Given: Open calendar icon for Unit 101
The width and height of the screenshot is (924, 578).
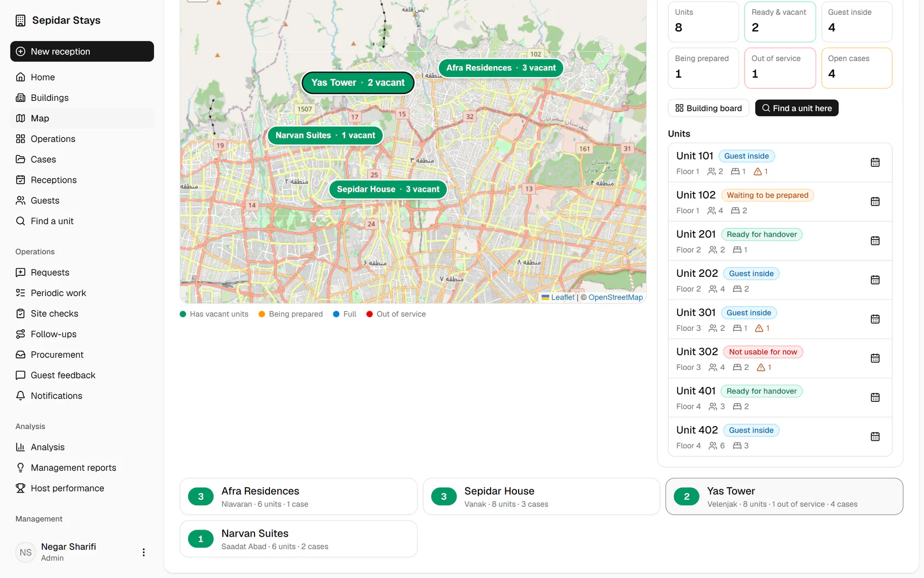Looking at the screenshot, I should click(x=875, y=162).
